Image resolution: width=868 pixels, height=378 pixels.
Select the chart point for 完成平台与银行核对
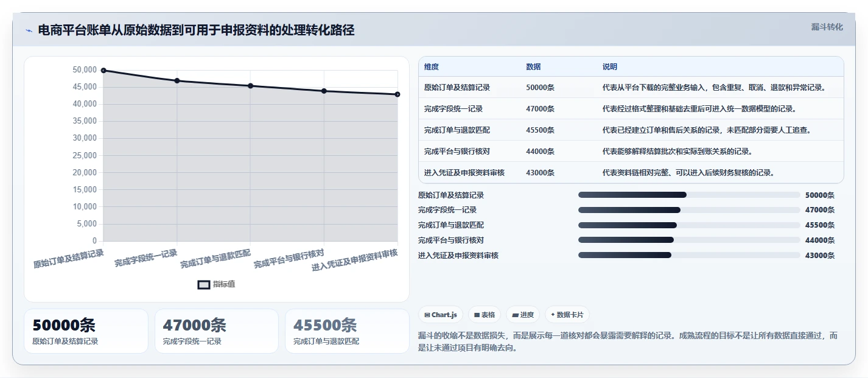point(324,91)
